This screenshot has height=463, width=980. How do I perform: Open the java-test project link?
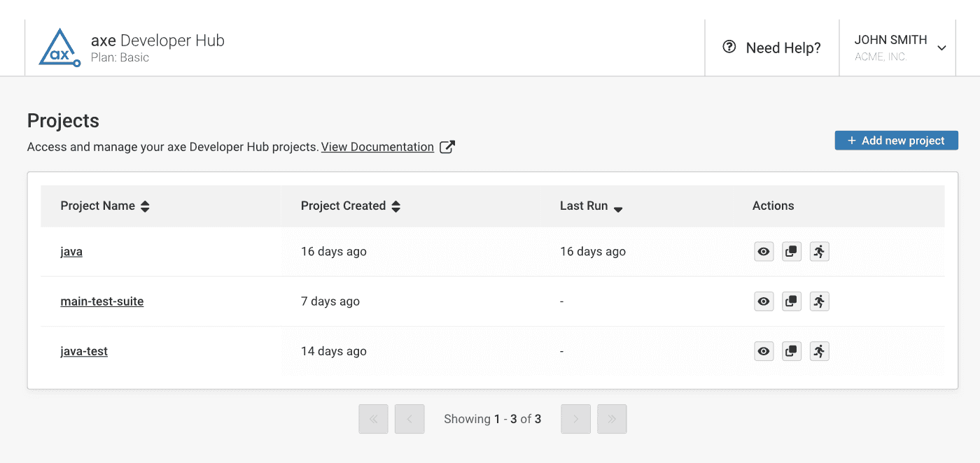tap(84, 351)
